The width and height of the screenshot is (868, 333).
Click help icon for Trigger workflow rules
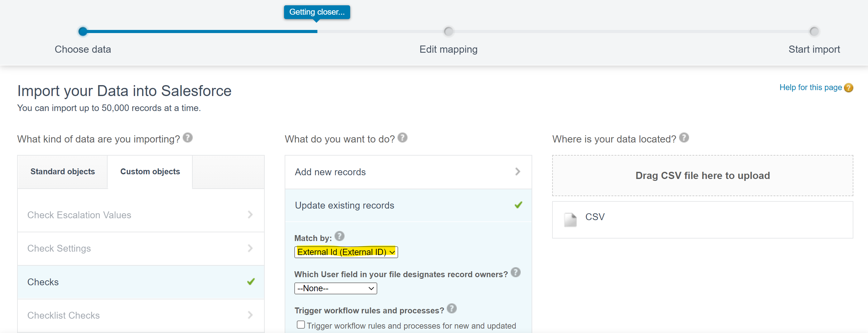pos(451,308)
